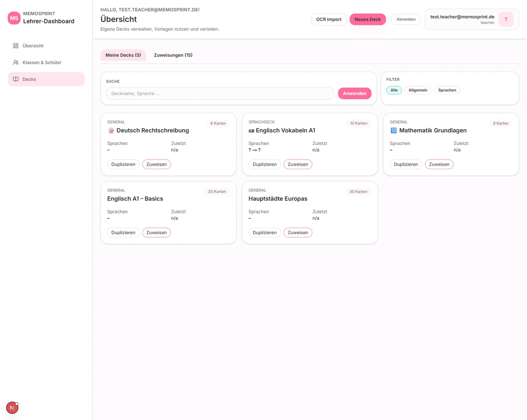Assign the Englisch Vokabeln A1 deck
Viewport: 527px width, 420px height.
click(x=298, y=164)
